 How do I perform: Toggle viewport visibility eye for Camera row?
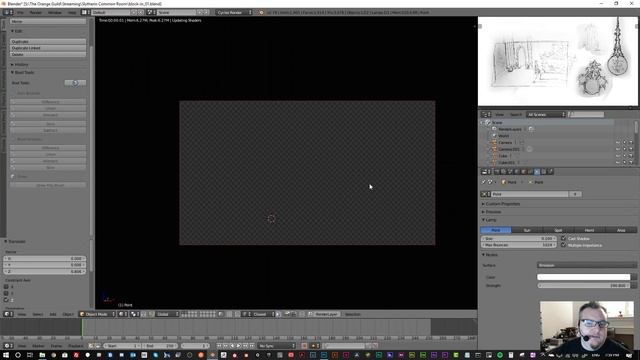618,142
